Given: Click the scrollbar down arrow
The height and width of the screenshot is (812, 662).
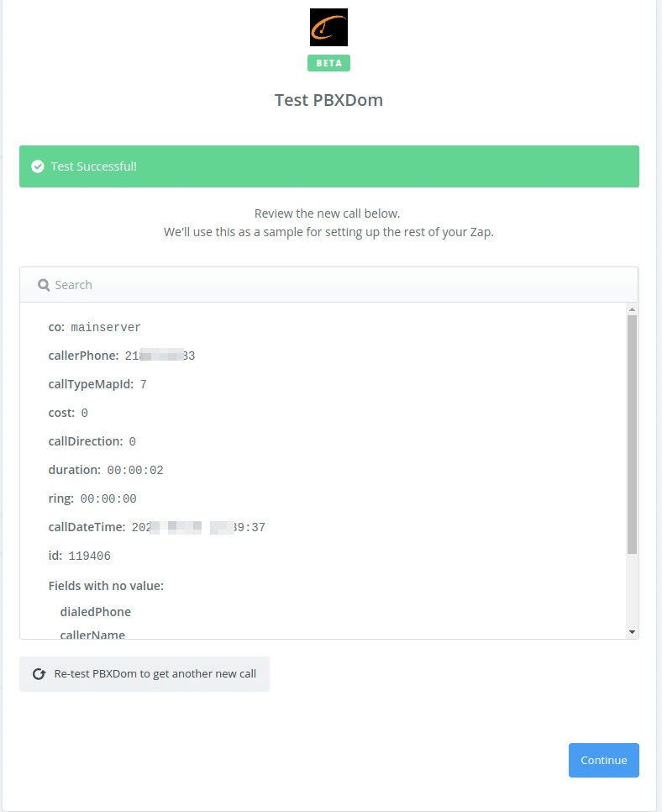Looking at the screenshot, I should point(633,630).
